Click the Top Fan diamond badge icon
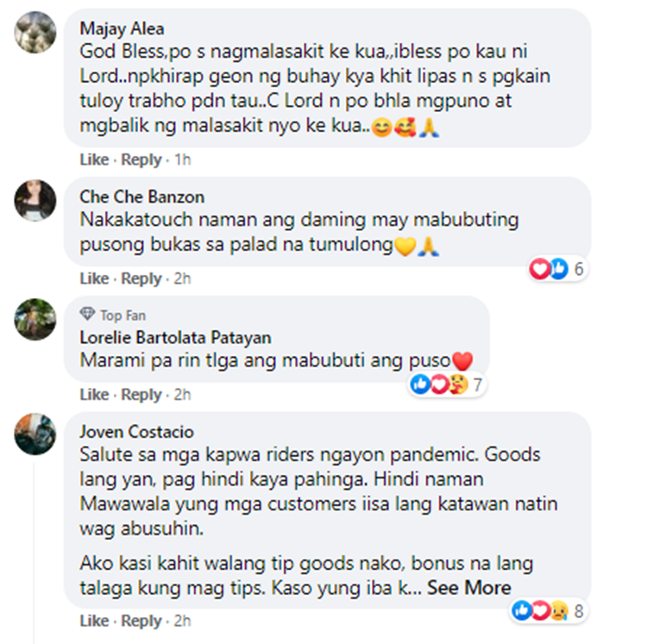The height and width of the screenshot is (644, 647). [87, 314]
